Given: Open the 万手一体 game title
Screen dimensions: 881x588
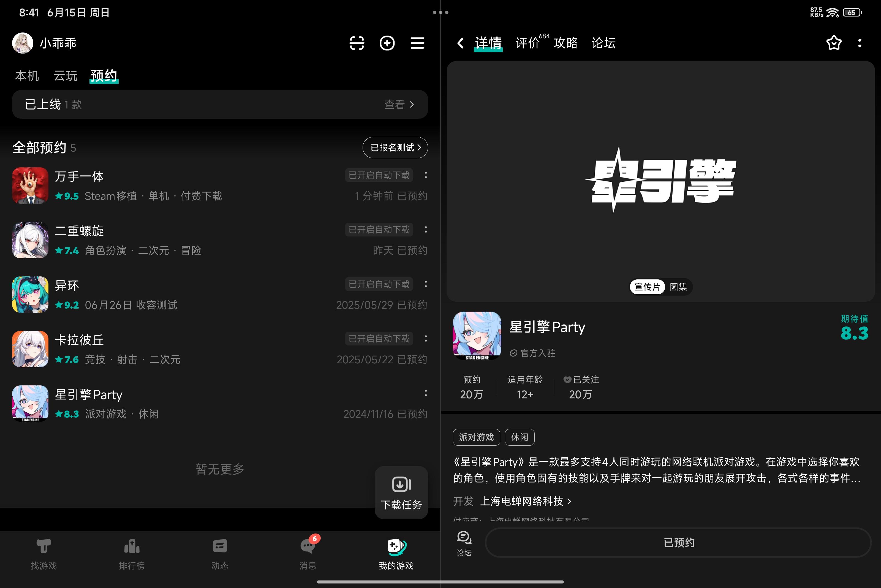Looking at the screenshot, I should (79, 176).
